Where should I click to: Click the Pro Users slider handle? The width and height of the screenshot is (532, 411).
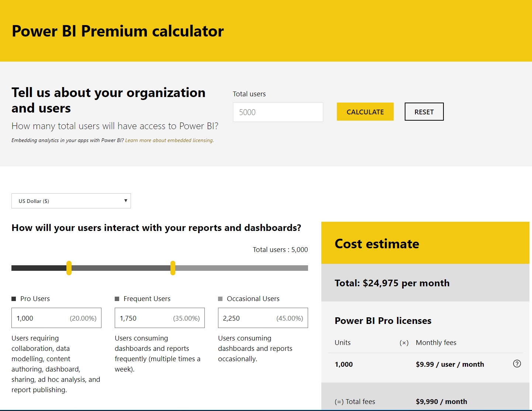69,268
